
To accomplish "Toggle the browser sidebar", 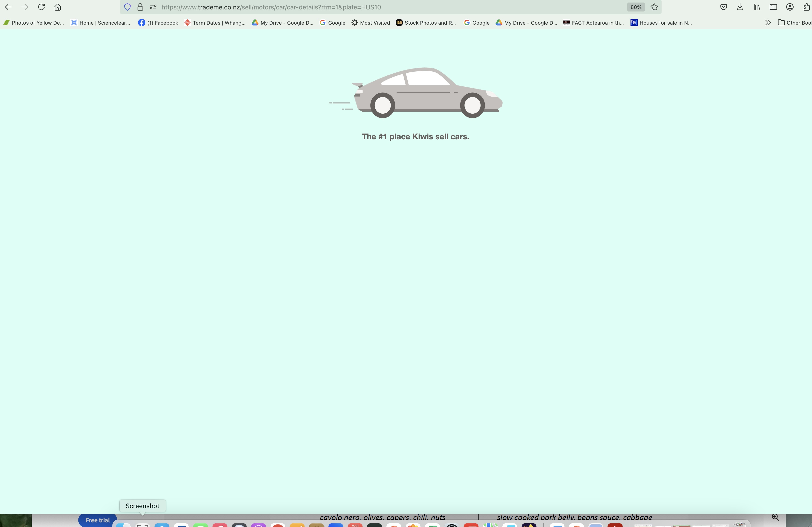I will coord(773,7).
